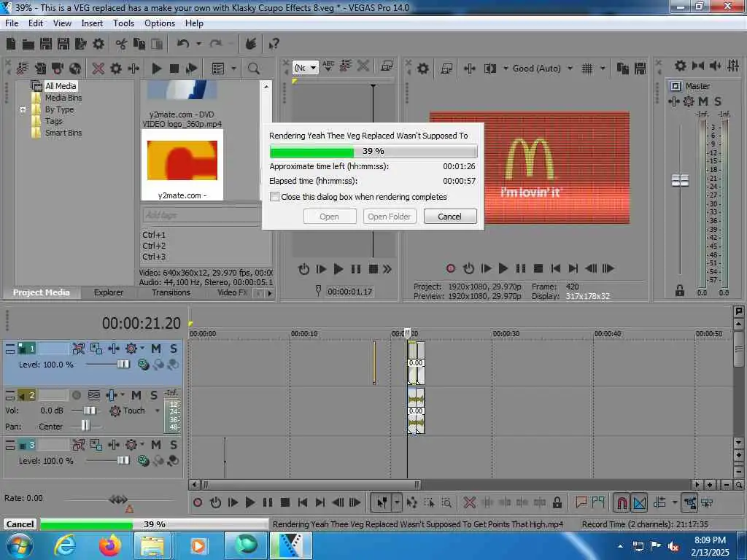
Task: Click the Master volume fader handle
Action: tap(680, 181)
